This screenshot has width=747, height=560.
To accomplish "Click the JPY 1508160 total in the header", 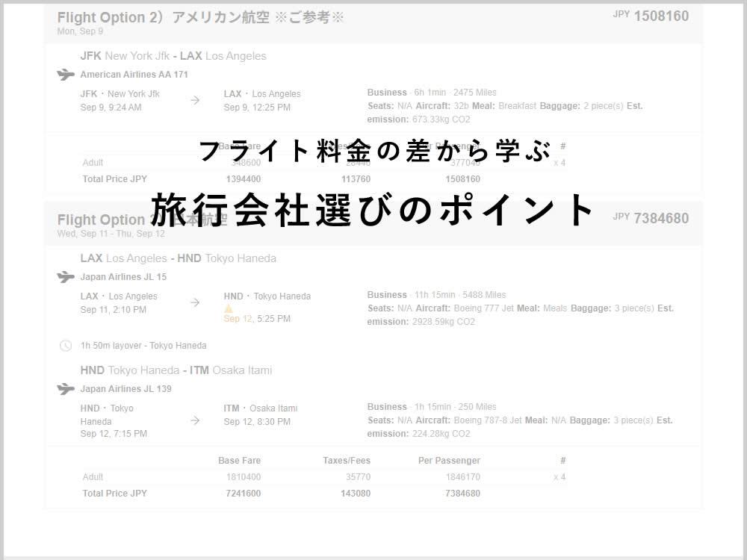I will [x=651, y=16].
